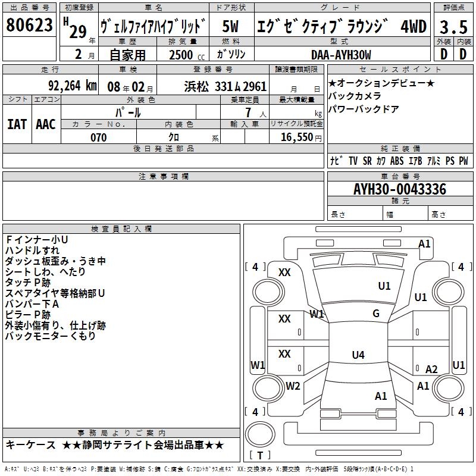This screenshot has width=476, height=476.
Task: Click the door type 5W
Action: click(230, 26)
